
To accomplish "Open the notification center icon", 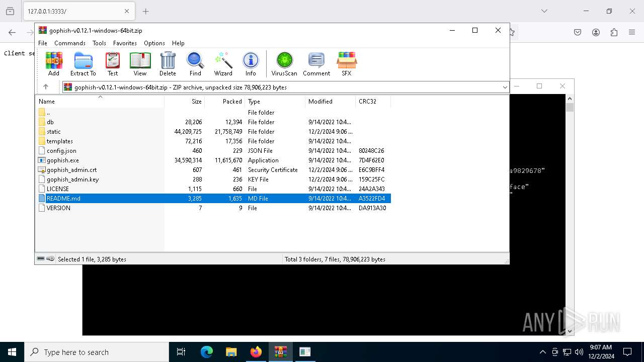I will point(627,352).
